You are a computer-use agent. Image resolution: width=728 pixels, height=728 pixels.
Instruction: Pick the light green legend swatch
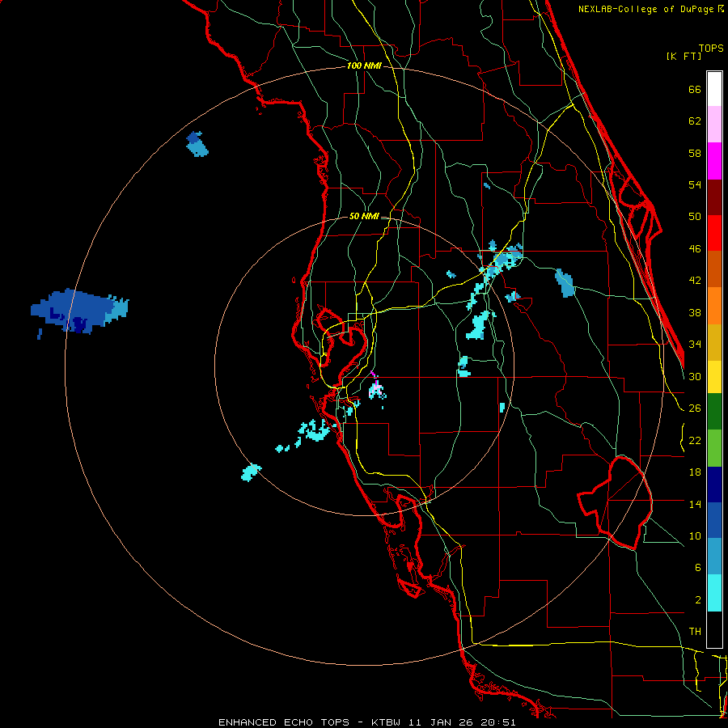coord(714,448)
